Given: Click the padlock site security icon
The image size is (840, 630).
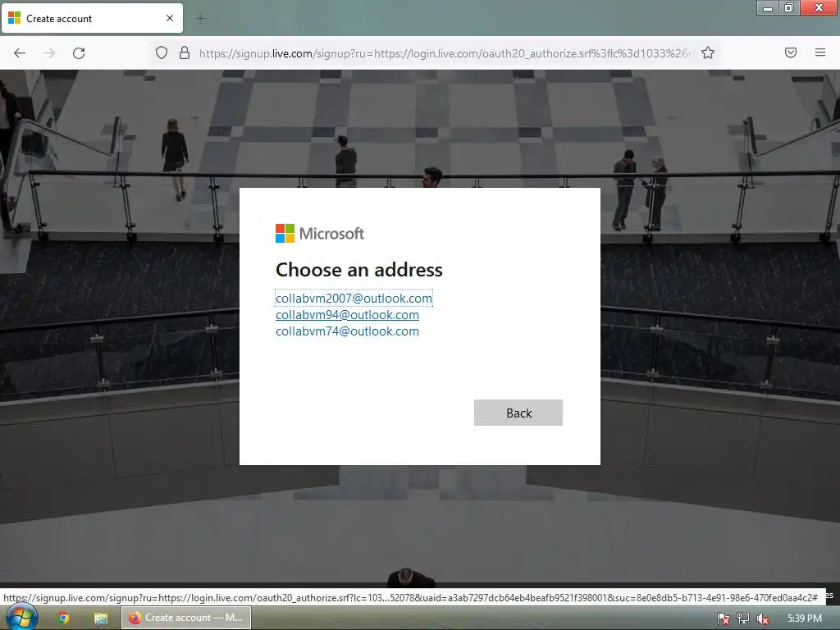Looking at the screenshot, I should pos(185,52).
